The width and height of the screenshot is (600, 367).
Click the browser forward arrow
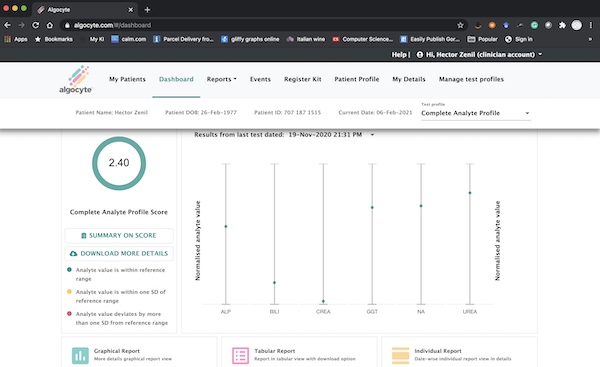tap(21, 25)
